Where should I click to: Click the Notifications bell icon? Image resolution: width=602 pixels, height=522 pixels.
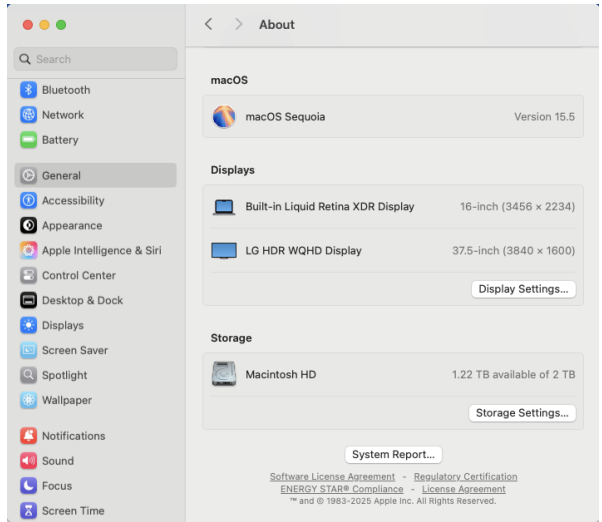tap(28, 436)
